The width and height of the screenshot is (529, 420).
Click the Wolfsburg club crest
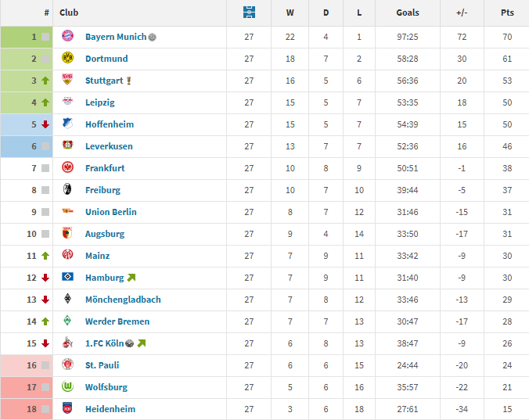pos(67,387)
